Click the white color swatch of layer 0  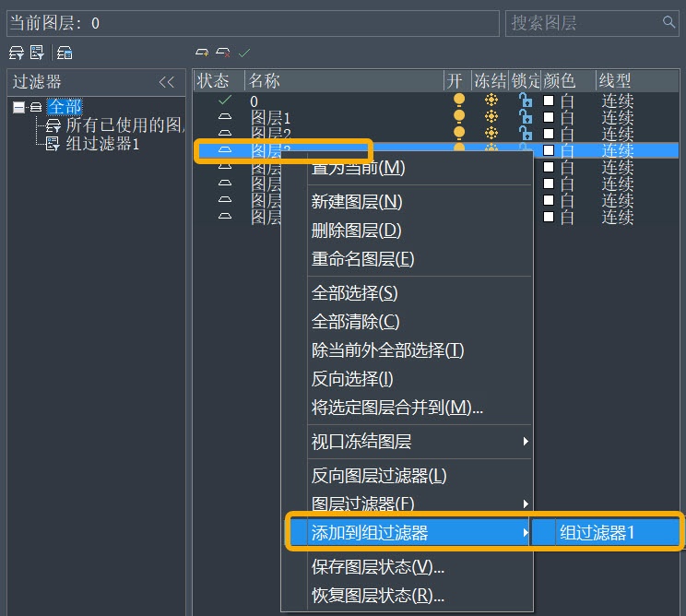(549, 101)
